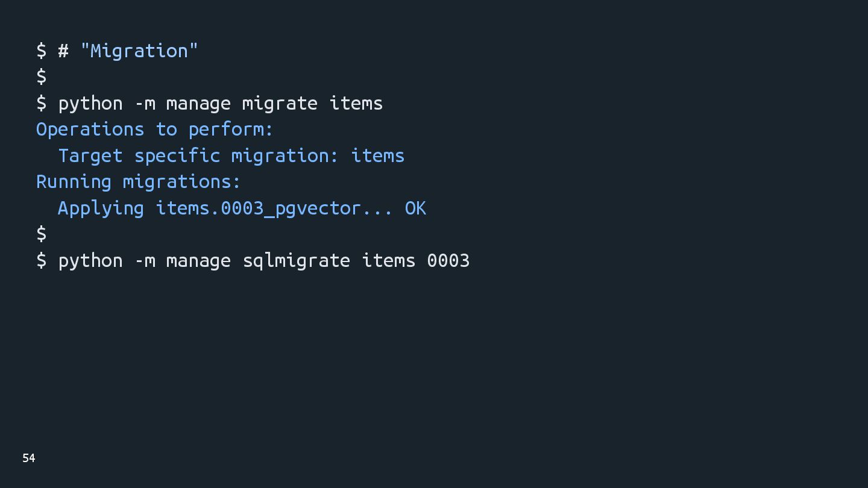Click the items.0003_pgvector migration name
Viewport: 868px width, 488px height.
258,208
